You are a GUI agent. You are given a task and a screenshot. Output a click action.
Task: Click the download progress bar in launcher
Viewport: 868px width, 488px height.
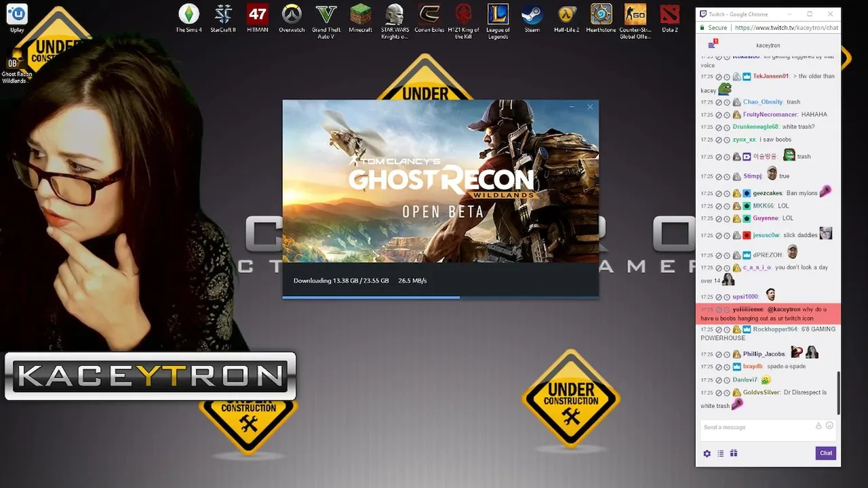[440, 297]
